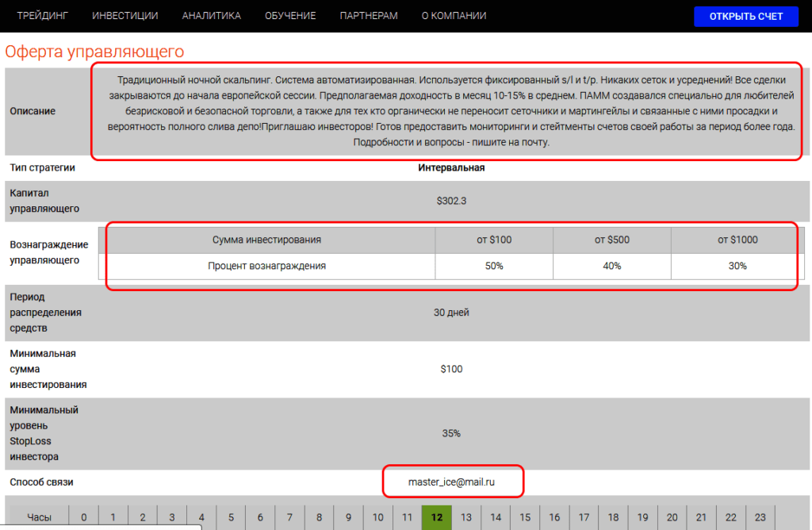Click the Интервальная strategy type value
Viewport: 812px width, 530px height.
pyautogui.click(x=452, y=167)
